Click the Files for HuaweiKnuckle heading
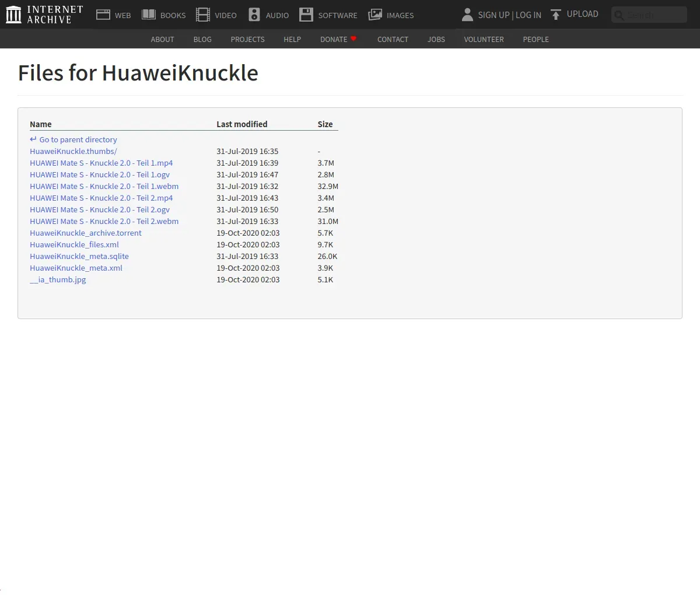The width and height of the screenshot is (700, 595). [138, 73]
